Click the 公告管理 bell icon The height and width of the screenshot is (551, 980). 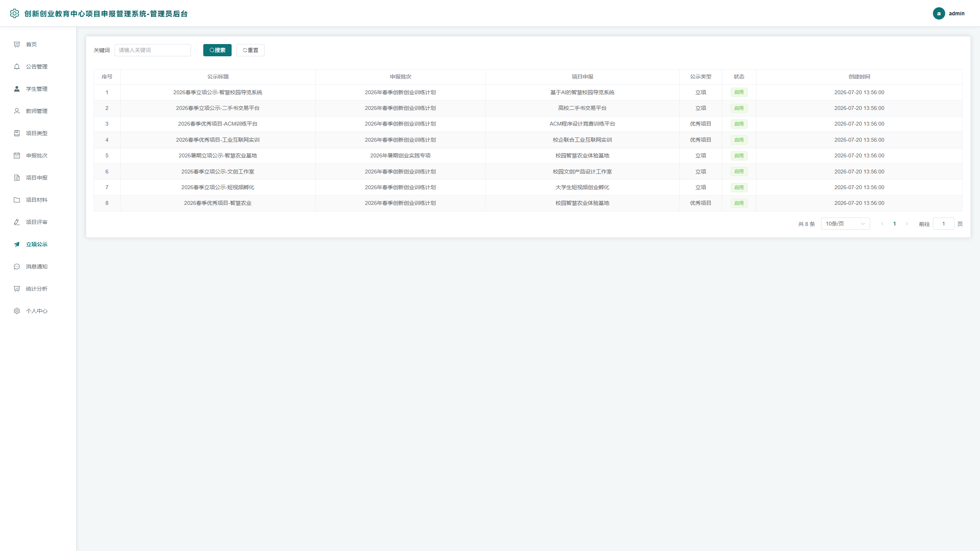coord(17,67)
